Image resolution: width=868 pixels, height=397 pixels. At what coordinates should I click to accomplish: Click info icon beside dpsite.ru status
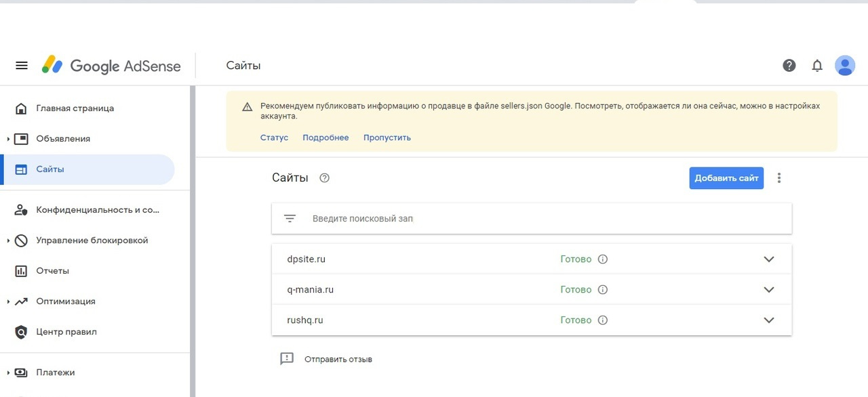click(x=602, y=259)
